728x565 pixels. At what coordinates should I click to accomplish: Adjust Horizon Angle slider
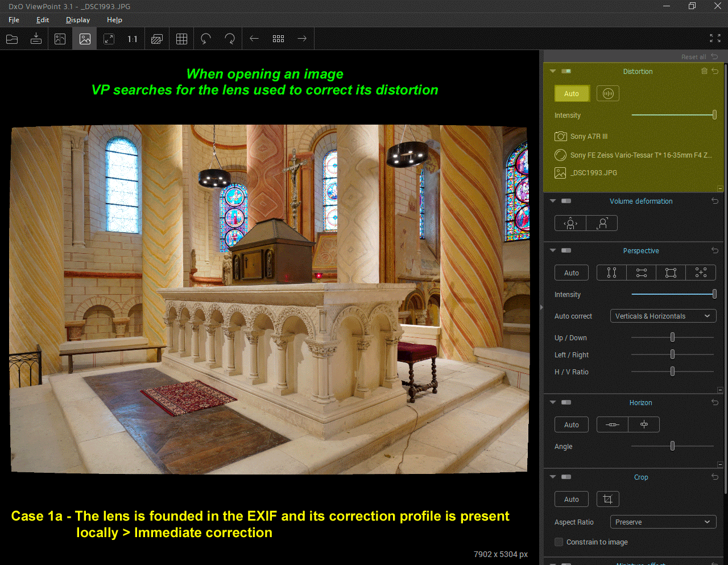click(673, 446)
